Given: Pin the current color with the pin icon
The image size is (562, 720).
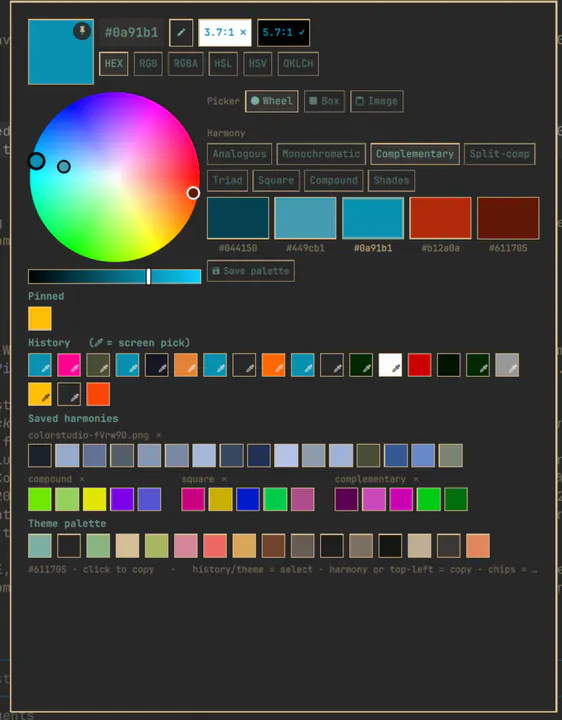Looking at the screenshot, I should point(82,31).
